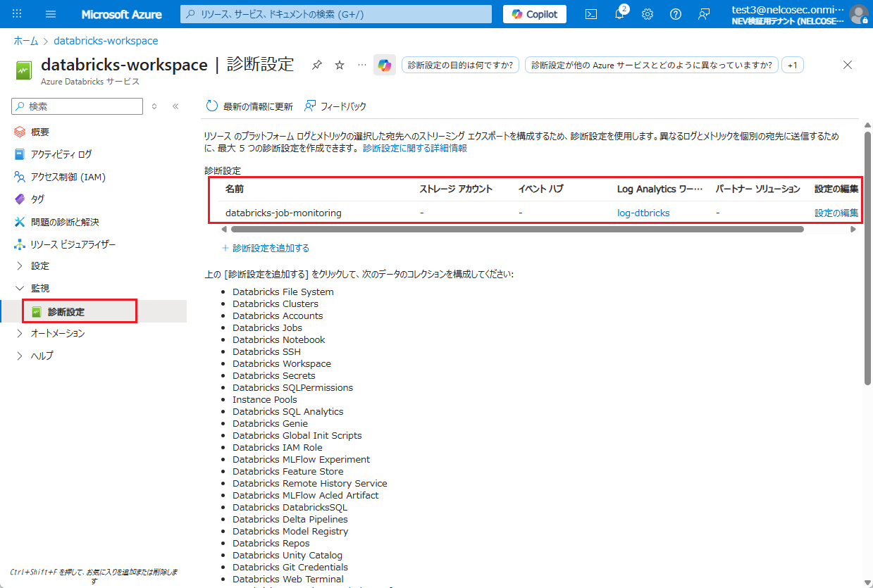Click 診断設定を追加する link
This screenshot has height=588, width=873.
(271, 248)
